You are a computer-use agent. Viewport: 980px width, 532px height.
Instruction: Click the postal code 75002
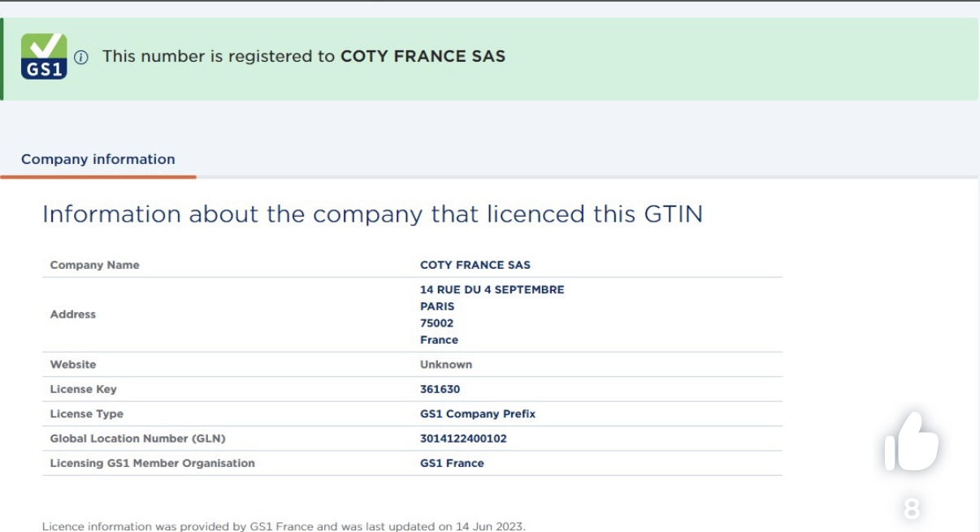tap(436, 322)
